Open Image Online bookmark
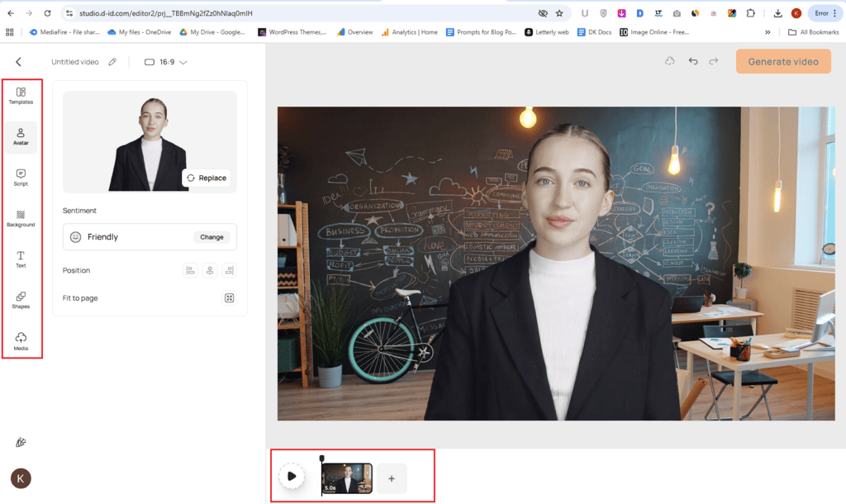 point(654,32)
